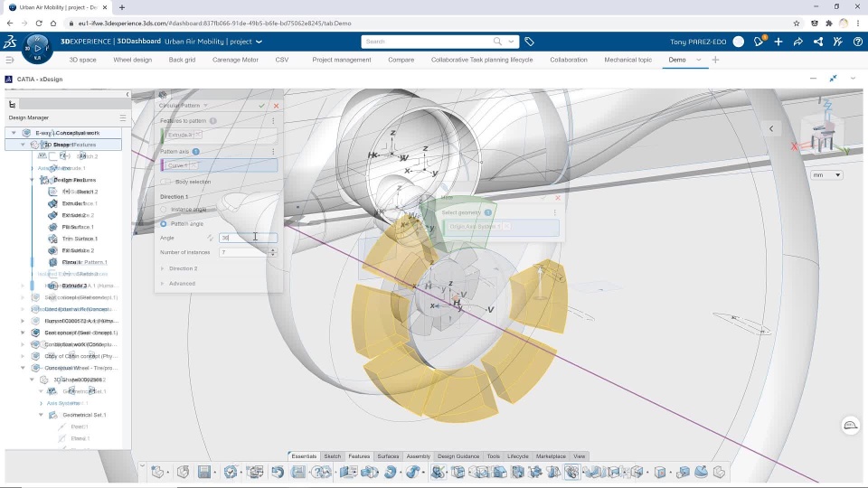This screenshot has height=488, width=868.
Task: Click the round icon at viewport lower right
Action: [x=850, y=426]
